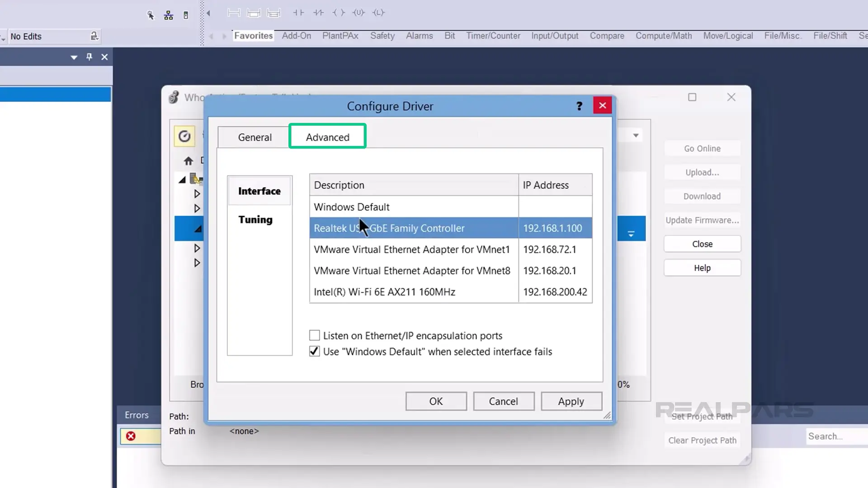Select the Advanced tab in Configure Driver
This screenshot has width=868, height=488.
tap(327, 136)
